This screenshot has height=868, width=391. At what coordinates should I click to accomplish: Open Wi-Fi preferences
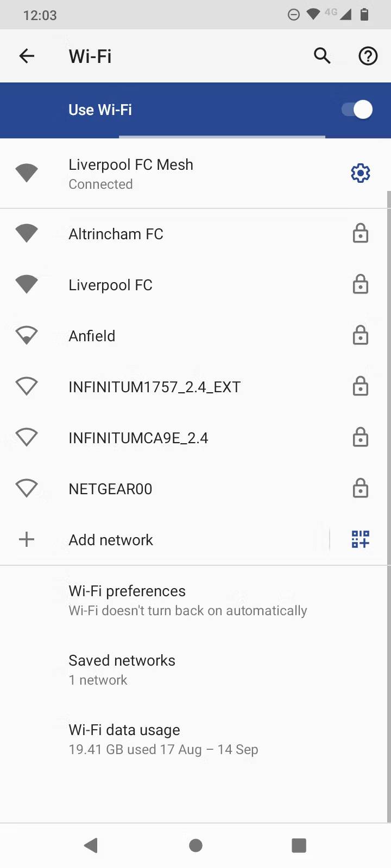point(195,601)
